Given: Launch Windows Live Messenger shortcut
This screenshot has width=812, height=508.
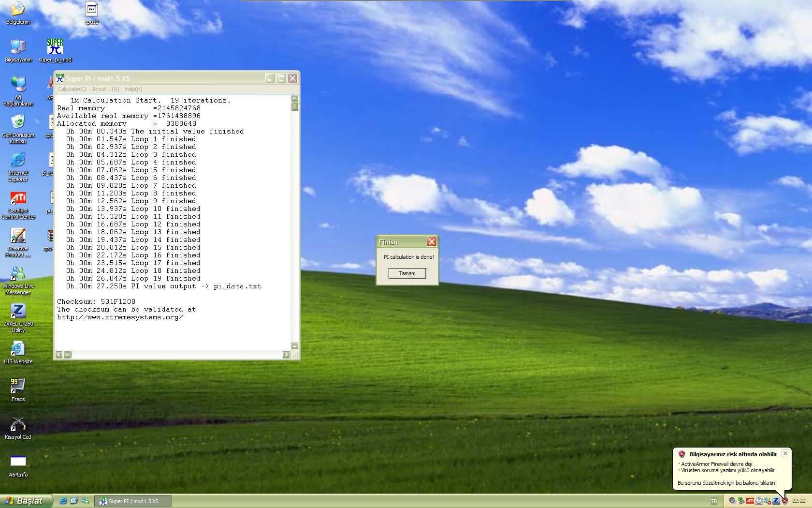Looking at the screenshot, I should [x=18, y=280].
